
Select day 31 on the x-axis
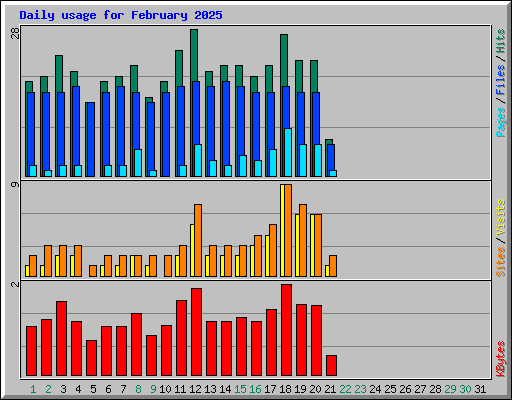[x=480, y=389]
